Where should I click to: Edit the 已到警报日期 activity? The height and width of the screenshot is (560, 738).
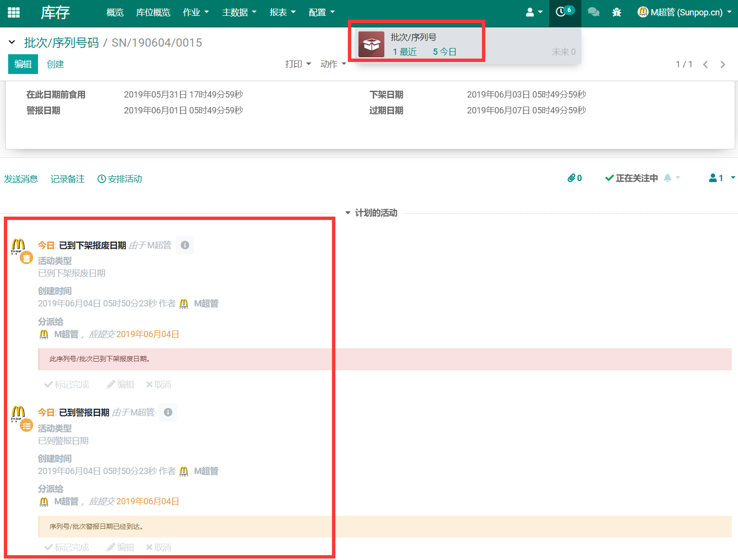pyautogui.click(x=121, y=548)
